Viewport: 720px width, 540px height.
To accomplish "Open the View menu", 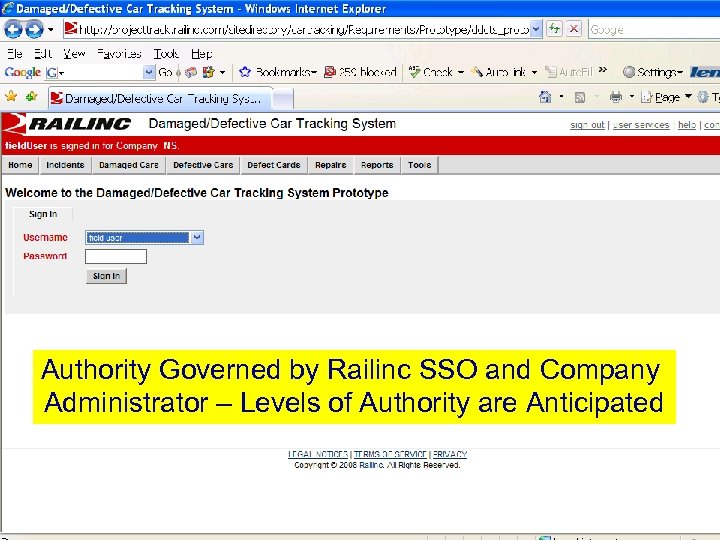I will coord(74,54).
